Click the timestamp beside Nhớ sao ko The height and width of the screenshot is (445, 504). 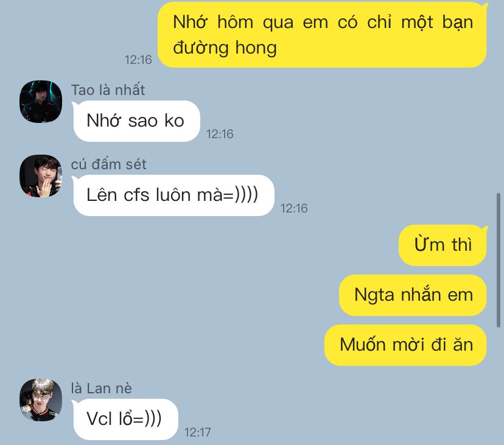[x=220, y=134]
